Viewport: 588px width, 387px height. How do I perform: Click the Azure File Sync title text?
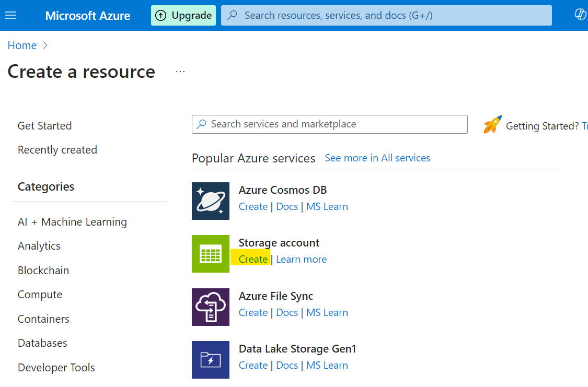(x=276, y=296)
